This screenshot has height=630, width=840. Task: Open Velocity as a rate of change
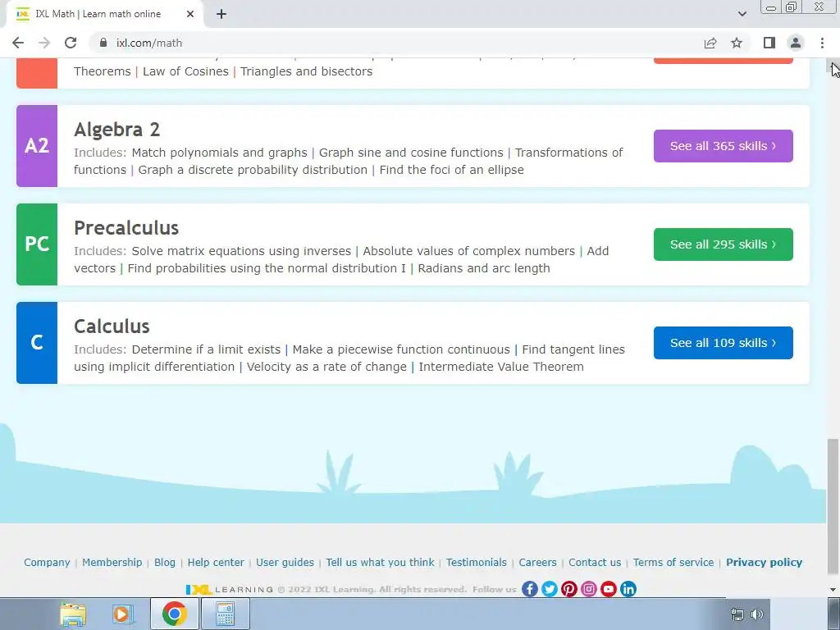[326, 367]
